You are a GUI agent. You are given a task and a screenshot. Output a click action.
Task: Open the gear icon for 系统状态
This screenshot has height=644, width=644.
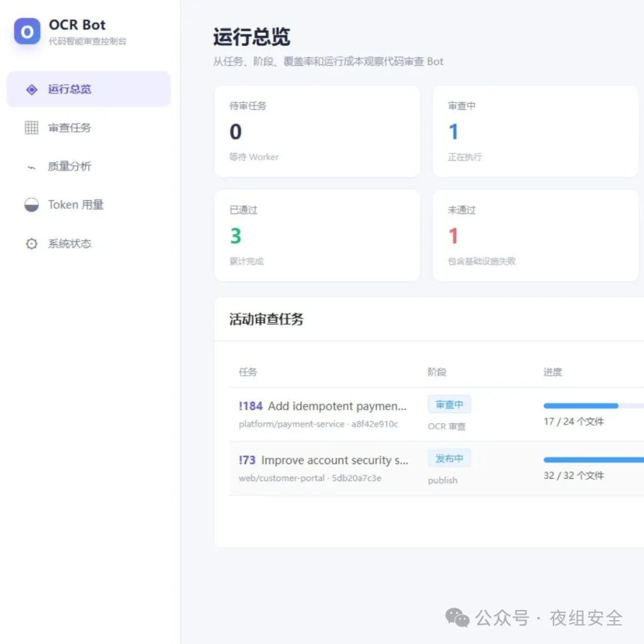tap(32, 243)
